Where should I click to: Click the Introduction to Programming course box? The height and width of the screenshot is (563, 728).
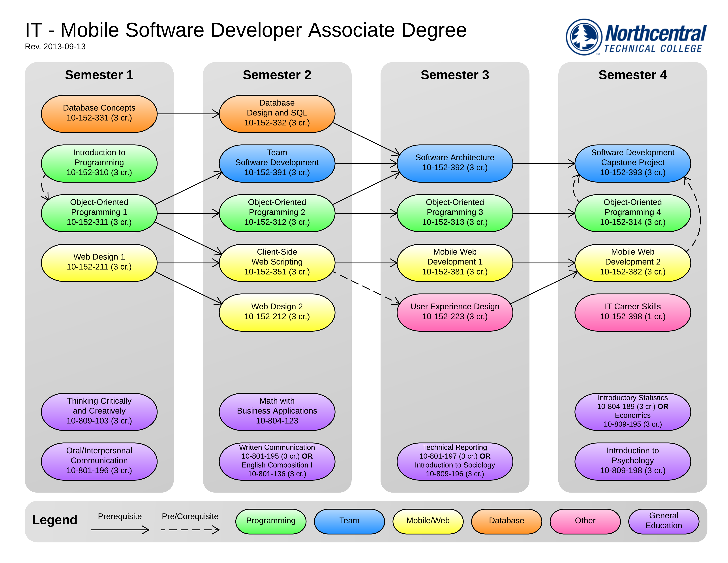coord(99,163)
